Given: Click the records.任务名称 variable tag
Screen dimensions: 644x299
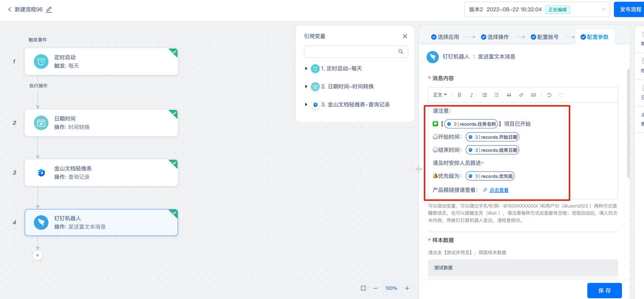Looking at the screenshot, I should pyautogui.click(x=471, y=124).
